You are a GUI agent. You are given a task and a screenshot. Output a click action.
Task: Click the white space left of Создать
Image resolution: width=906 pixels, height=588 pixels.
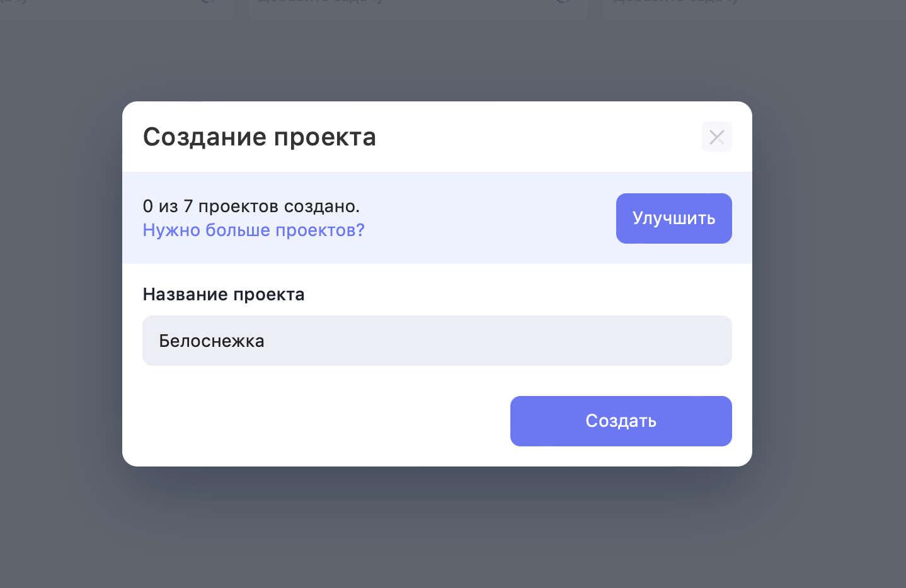(315, 421)
